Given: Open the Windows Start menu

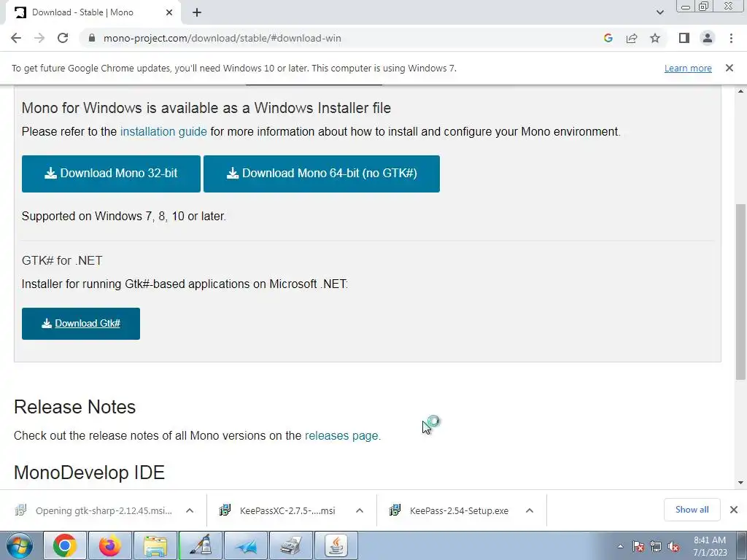Looking at the screenshot, I should (x=20, y=545).
